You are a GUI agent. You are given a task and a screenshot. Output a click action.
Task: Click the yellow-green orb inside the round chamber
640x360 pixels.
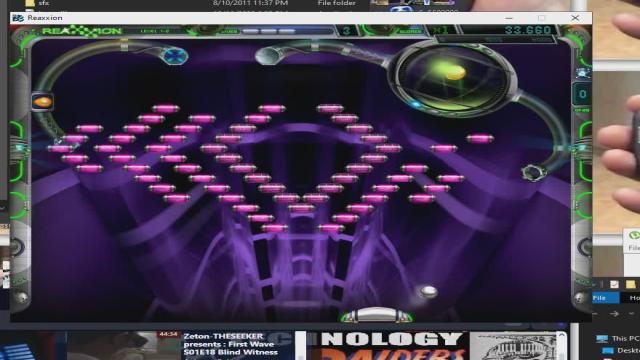coord(454,72)
